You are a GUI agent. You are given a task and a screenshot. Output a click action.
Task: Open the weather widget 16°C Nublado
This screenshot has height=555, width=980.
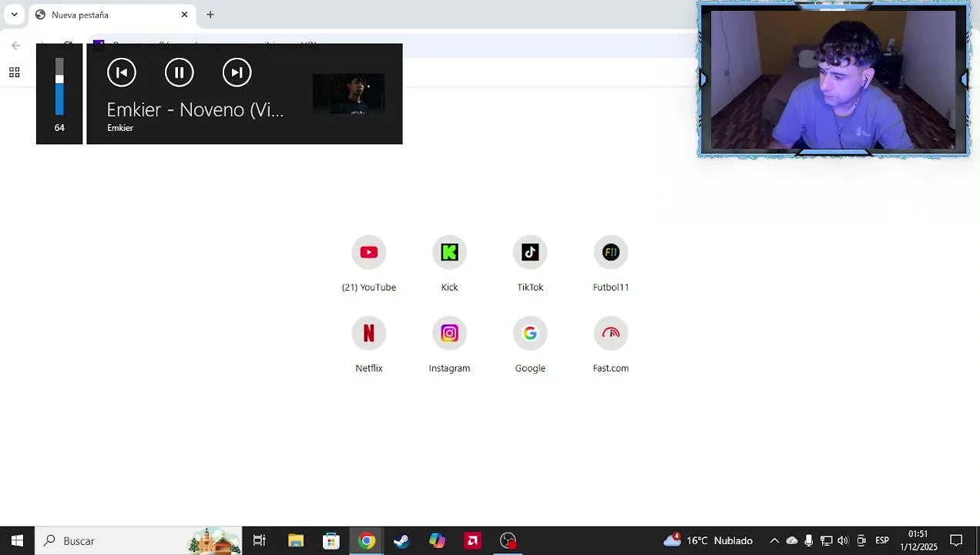pos(708,540)
